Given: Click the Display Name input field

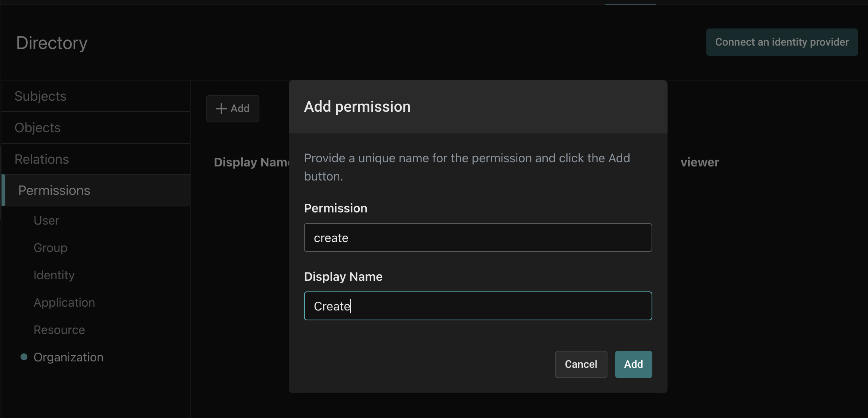Looking at the screenshot, I should (x=478, y=306).
